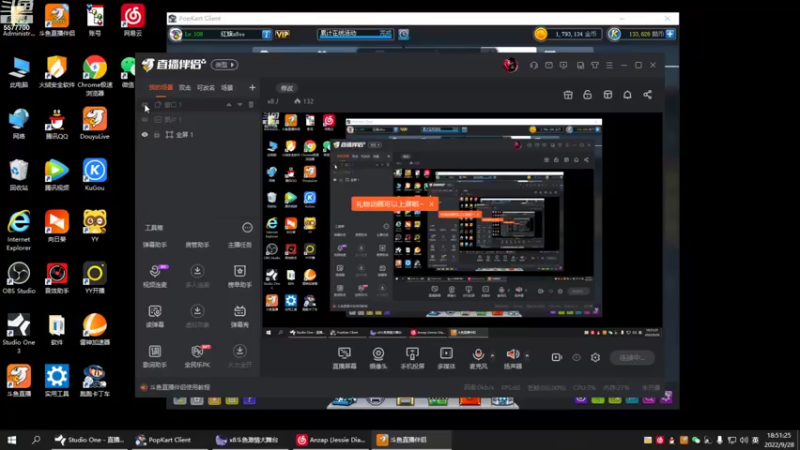Screen dimensions: 800x450
Task: Open 视频连麦 tool
Action: point(155,276)
